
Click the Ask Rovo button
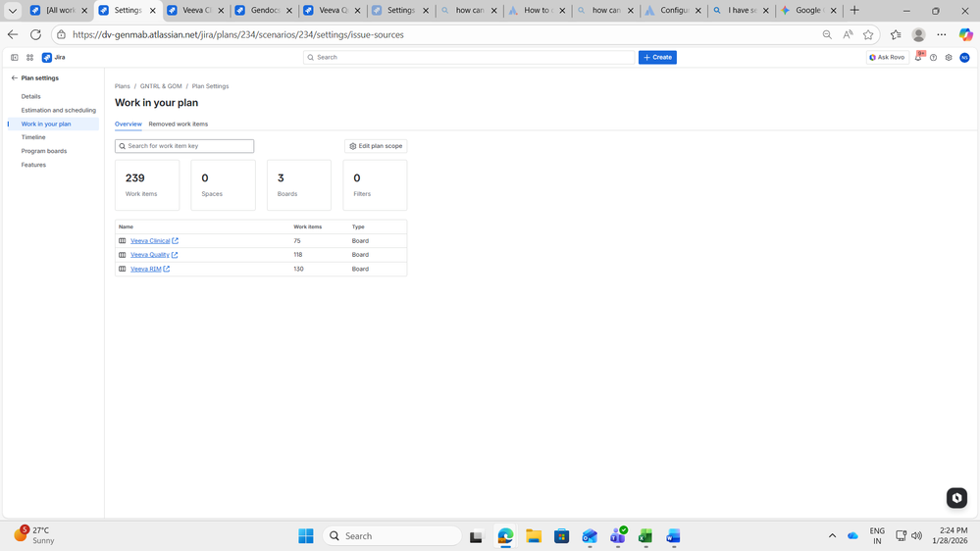point(887,58)
